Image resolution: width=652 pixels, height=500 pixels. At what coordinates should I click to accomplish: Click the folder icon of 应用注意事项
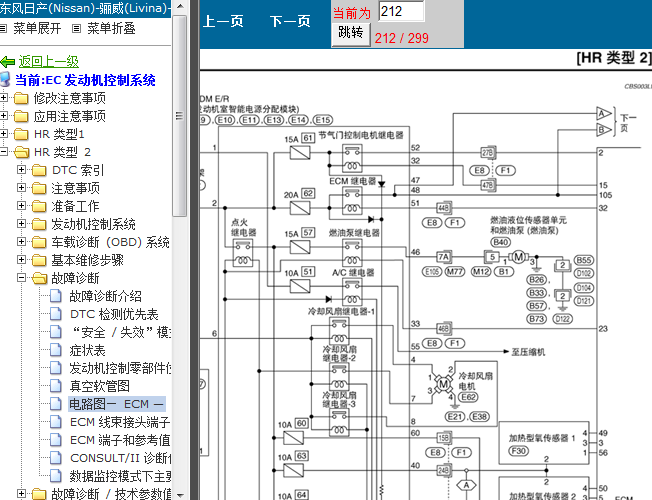tap(21, 116)
